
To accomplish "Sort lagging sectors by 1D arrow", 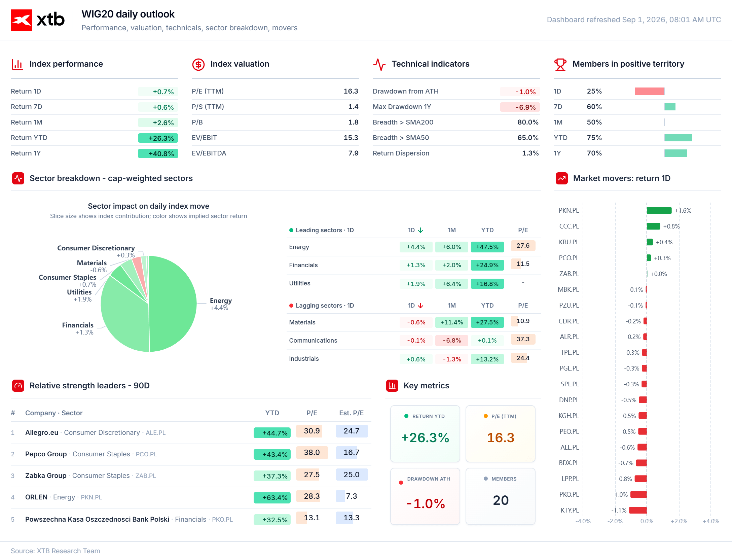I will 420,306.
